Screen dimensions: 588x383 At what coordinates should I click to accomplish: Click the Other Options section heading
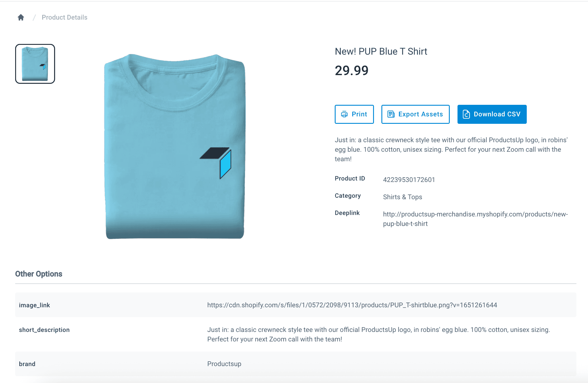[x=39, y=274]
